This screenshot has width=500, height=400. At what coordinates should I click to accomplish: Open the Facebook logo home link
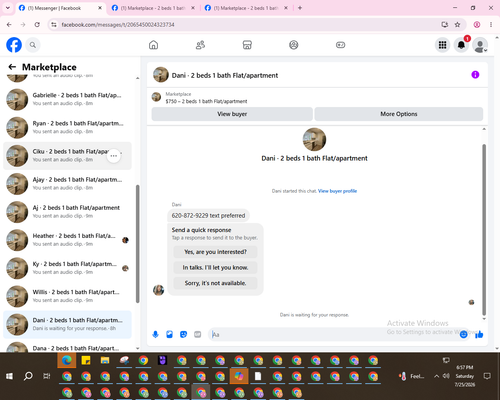click(14, 45)
